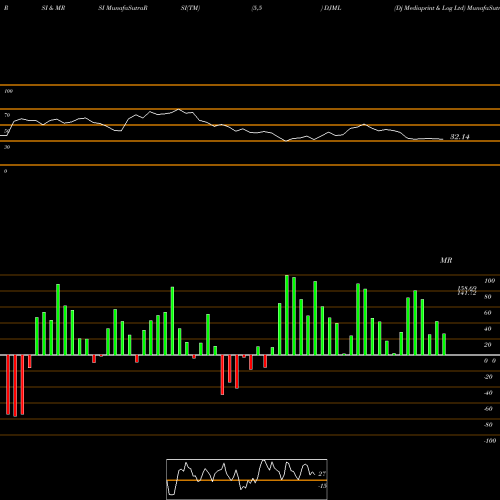The height and width of the screenshot is (500, 500).
Task: Click the MR axis label 40
Action: coord(488,329)
